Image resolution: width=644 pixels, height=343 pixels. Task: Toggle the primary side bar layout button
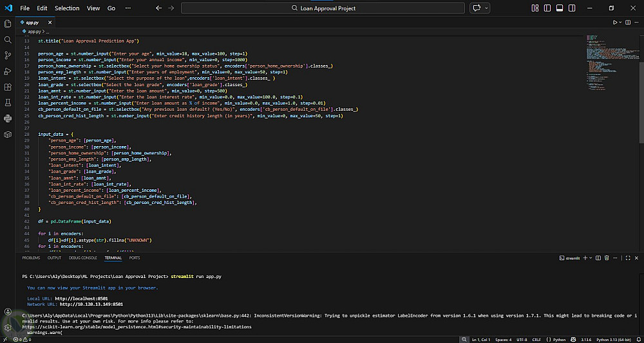click(x=547, y=8)
